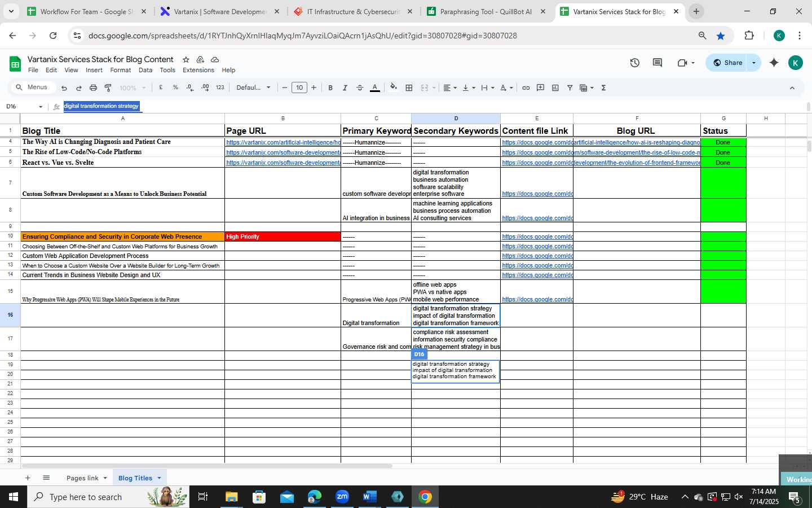Open row 10 content file link
Image resolution: width=812 pixels, height=508 pixels.
(537, 237)
